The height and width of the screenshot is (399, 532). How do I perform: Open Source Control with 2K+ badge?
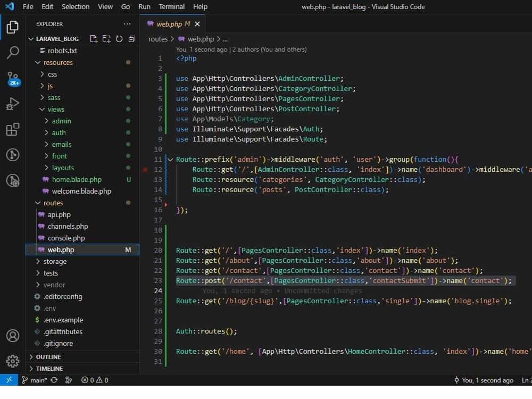(x=13, y=78)
